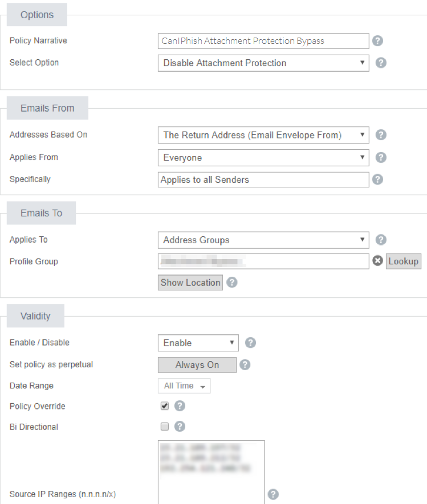Image resolution: width=427 pixels, height=504 pixels.
Task: Clear the Profile Group field
Action: pyautogui.click(x=378, y=261)
